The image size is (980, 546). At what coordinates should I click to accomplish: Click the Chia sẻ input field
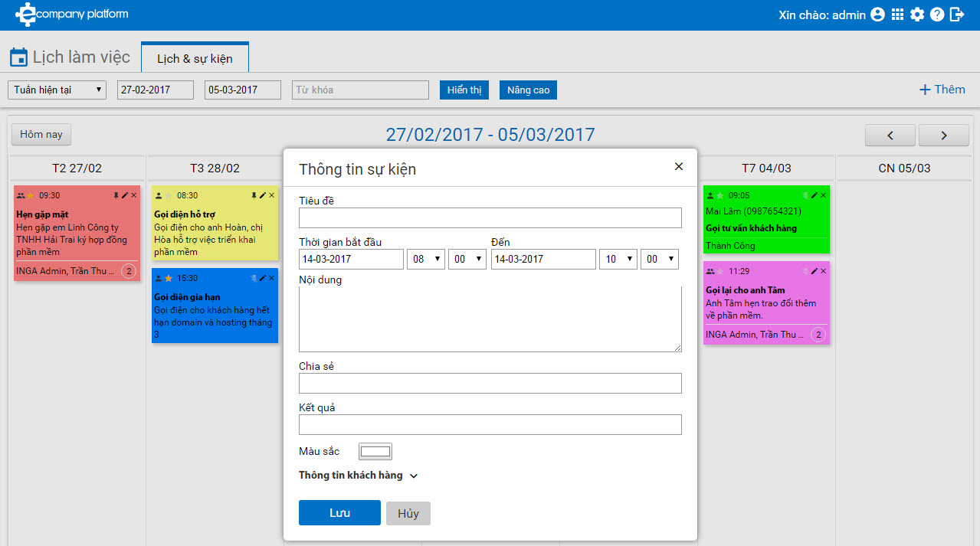pyautogui.click(x=490, y=383)
